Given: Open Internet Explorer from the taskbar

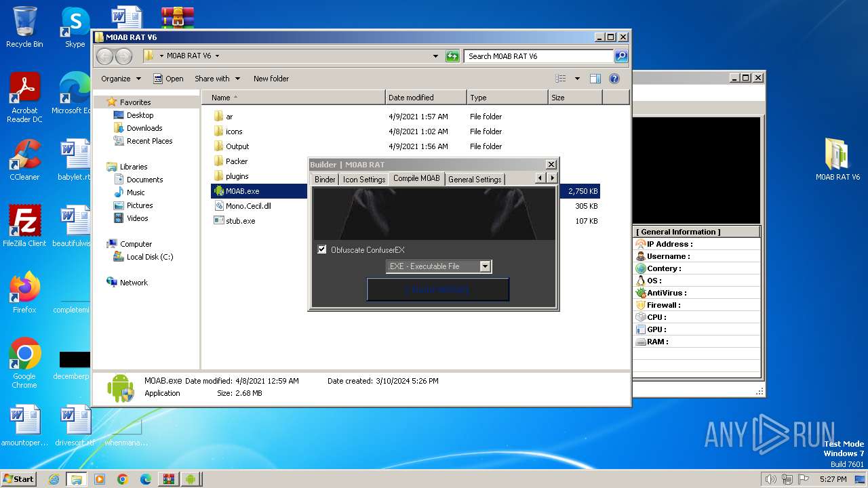Looking at the screenshot, I should click(x=54, y=479).
